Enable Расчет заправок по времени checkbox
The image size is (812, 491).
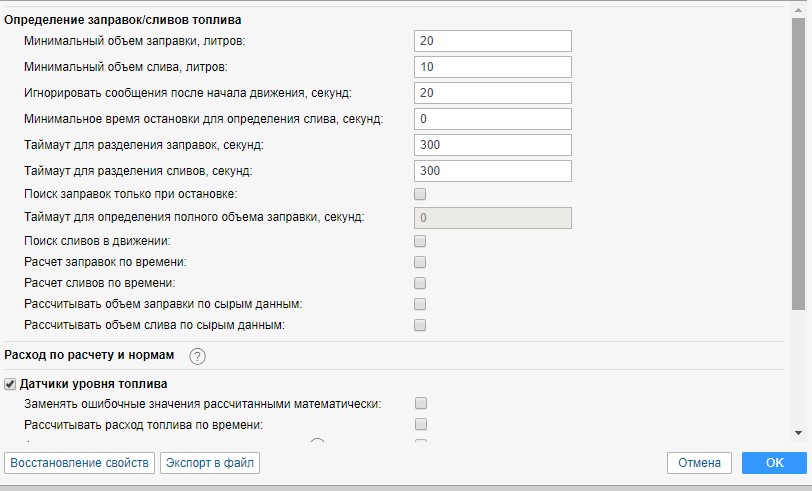pos(420,262)
